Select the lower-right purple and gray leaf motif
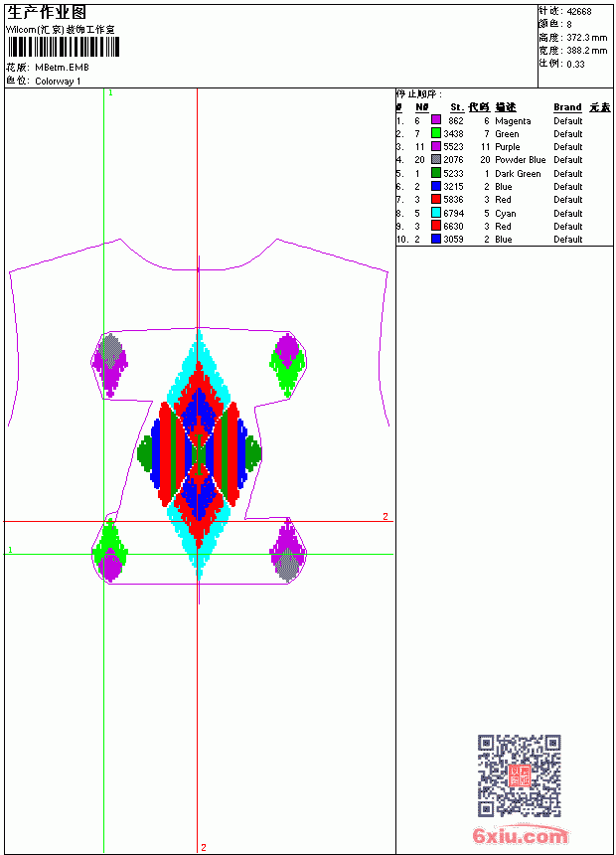The height and width of the screenshot is (855, 616). pos(287,552)
